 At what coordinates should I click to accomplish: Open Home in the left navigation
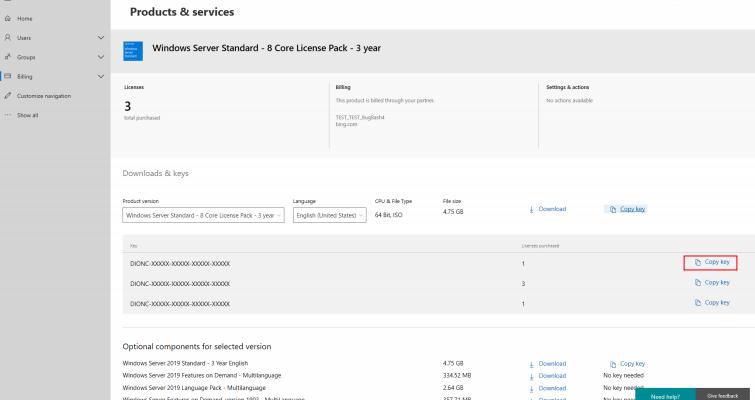click(25, 19)
